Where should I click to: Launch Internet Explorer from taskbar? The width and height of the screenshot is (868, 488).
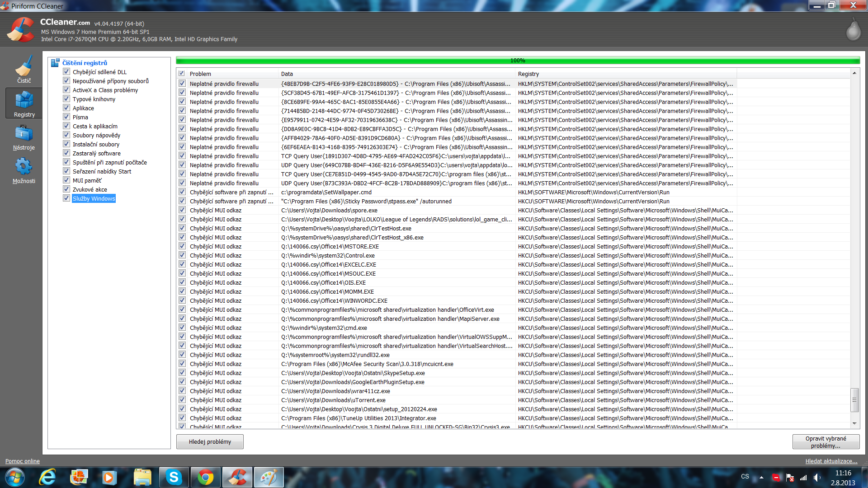(x=47, y=477)
